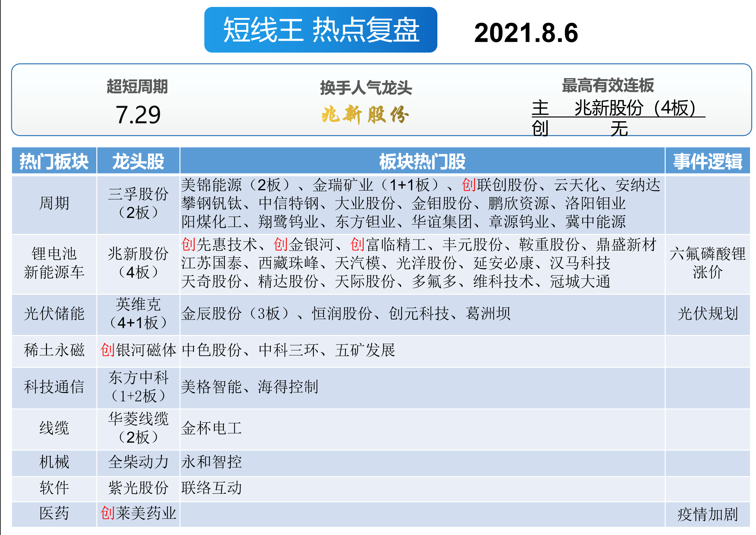756x535 pixels.
Task: Click the 疫情加剧 event cell
Action: click(x=708, y=514)
